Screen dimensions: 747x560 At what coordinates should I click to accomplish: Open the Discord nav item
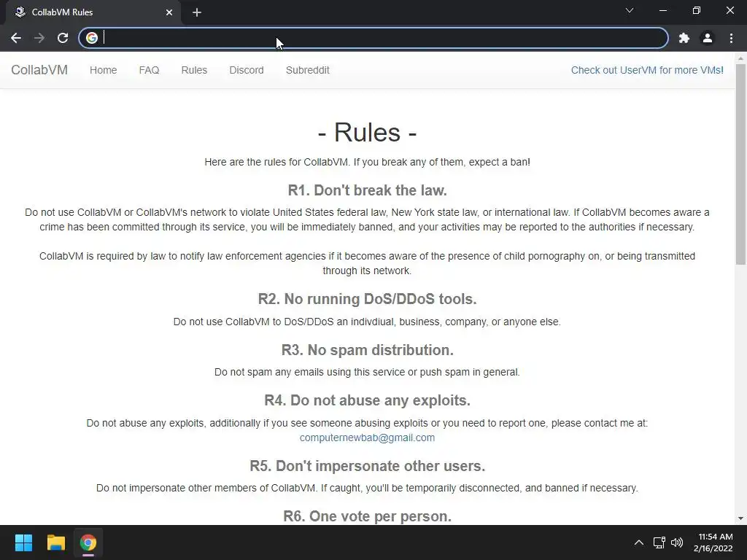[x=247, y=70]
